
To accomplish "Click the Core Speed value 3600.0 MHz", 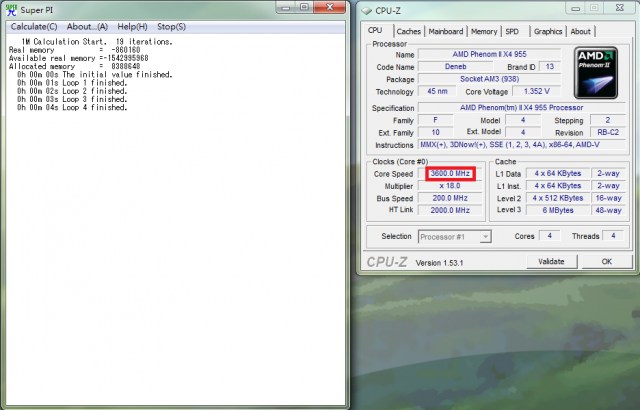I will tap(450, 174).
